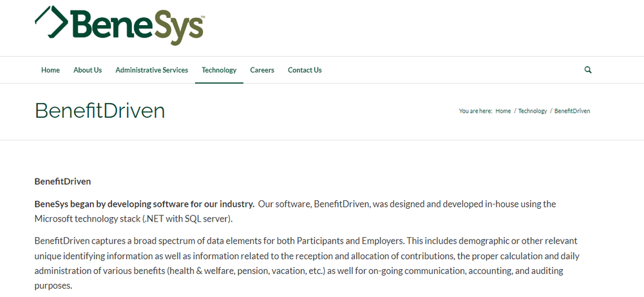Go to Home in the navigation bar

pos(50,70)
